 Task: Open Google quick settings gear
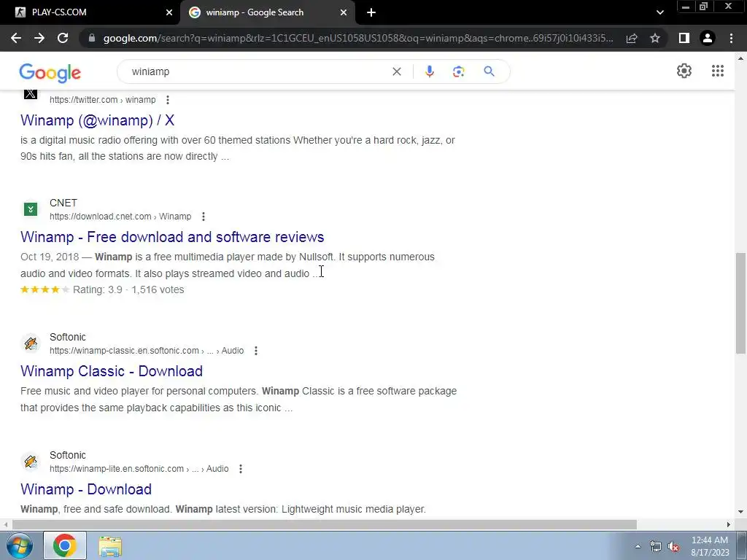pyautogui.click(x=684, y=71)
